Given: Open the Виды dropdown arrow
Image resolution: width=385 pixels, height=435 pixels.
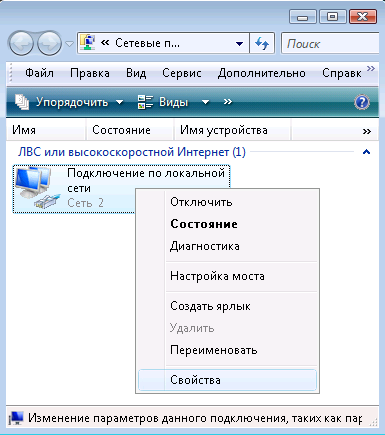Looking at the screenshot, I should point(206,102).
